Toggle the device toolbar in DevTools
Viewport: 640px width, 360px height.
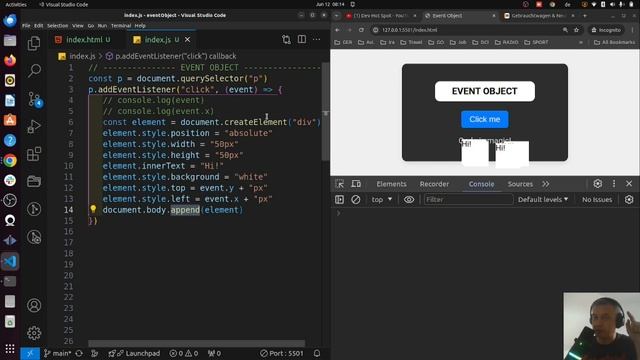coord(356,184)
